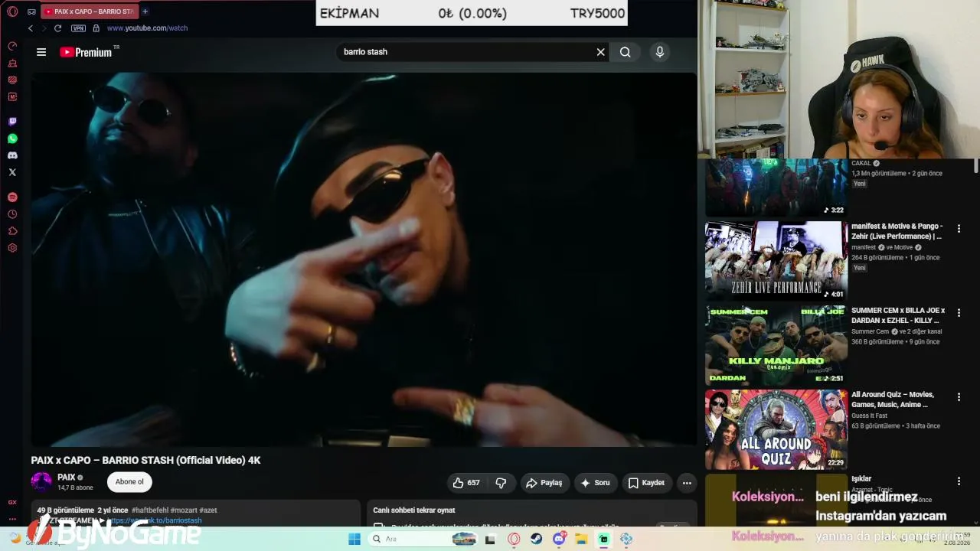
Task: Open the Opera GX main menu logo
Action: pyautogui.click(x=12, y=11)
